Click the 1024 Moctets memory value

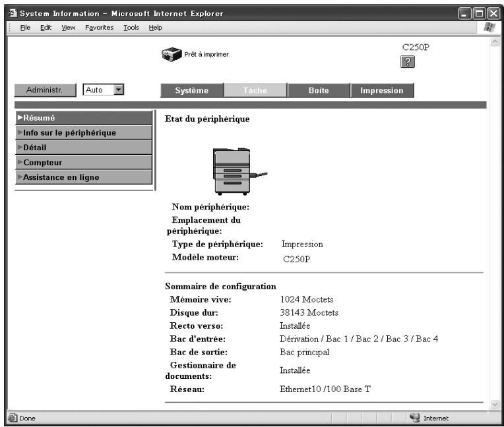(x=307, y=299)
